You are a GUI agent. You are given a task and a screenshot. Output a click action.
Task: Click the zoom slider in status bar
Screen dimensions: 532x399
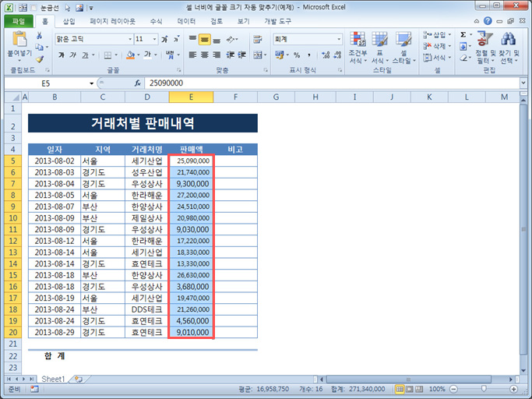point(484,389)
